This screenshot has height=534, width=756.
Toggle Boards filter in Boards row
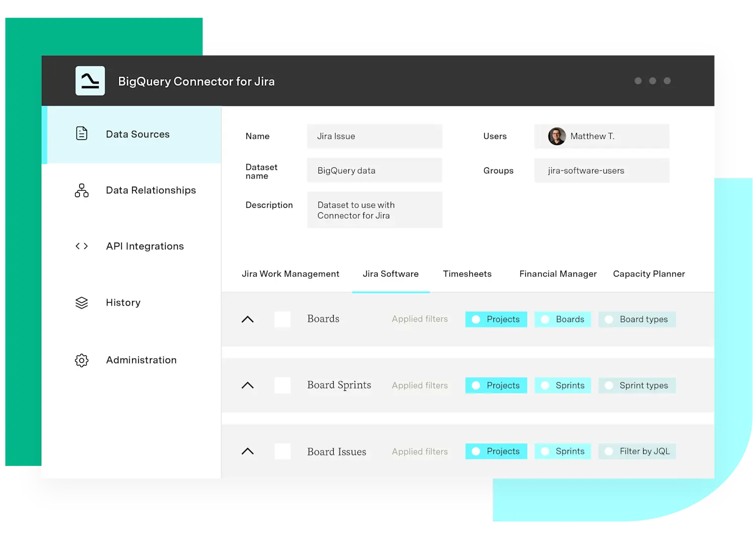562,319
